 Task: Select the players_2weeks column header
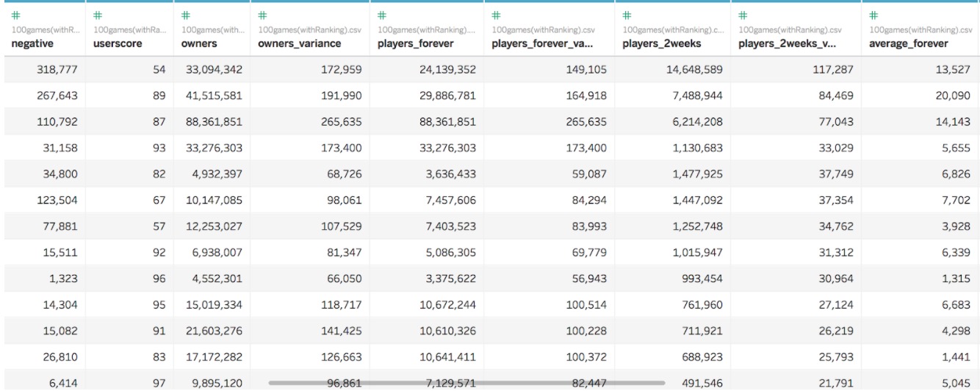[661, 43]
